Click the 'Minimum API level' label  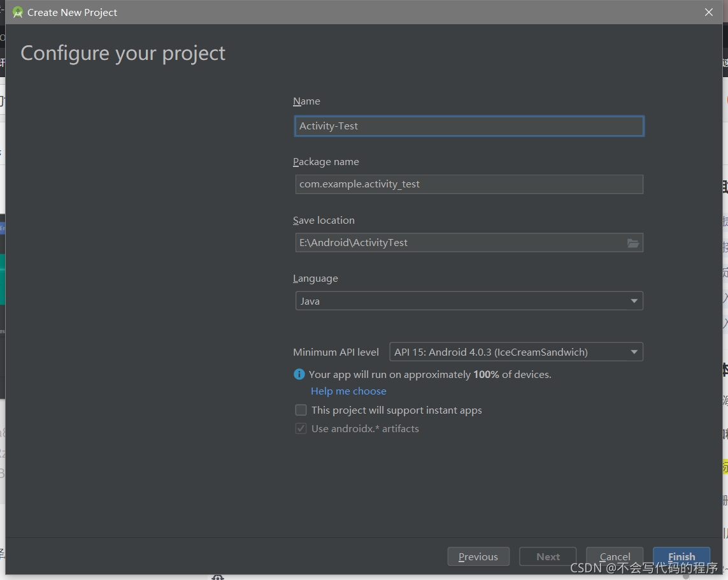[x=336, y=352]
